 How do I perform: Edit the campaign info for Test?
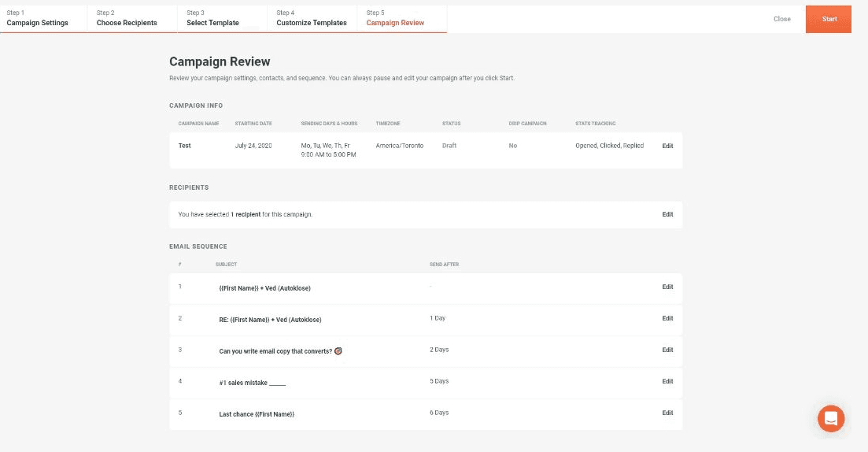667,146
